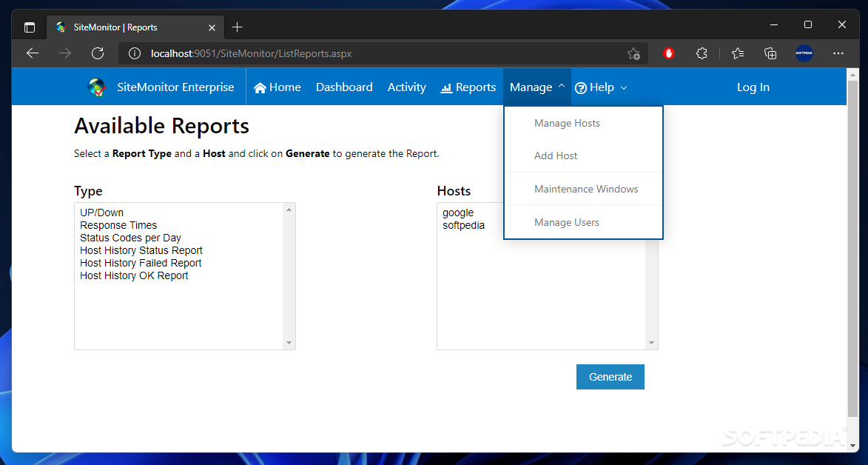Open the Collections icon
868x465 pixels.
click(x=770, y=54)
